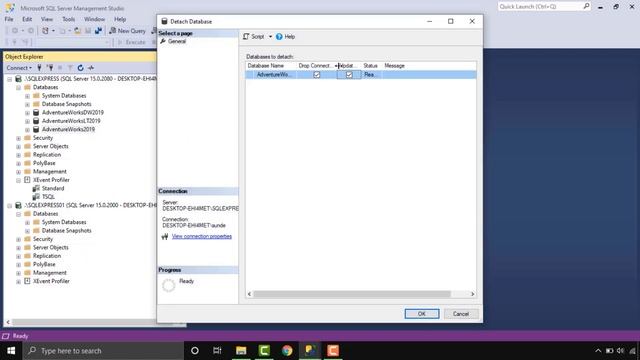Collapse the .\SQLEXPRESS01 server node
Screen dimensions: 640x360
[10, 205]
